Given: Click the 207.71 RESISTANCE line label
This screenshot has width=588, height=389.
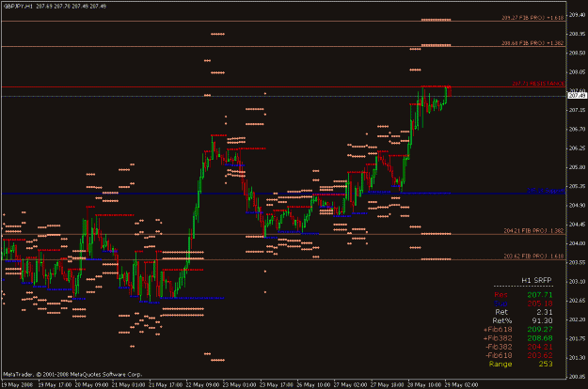Looking at the screenshot, I should pos(538,84).
